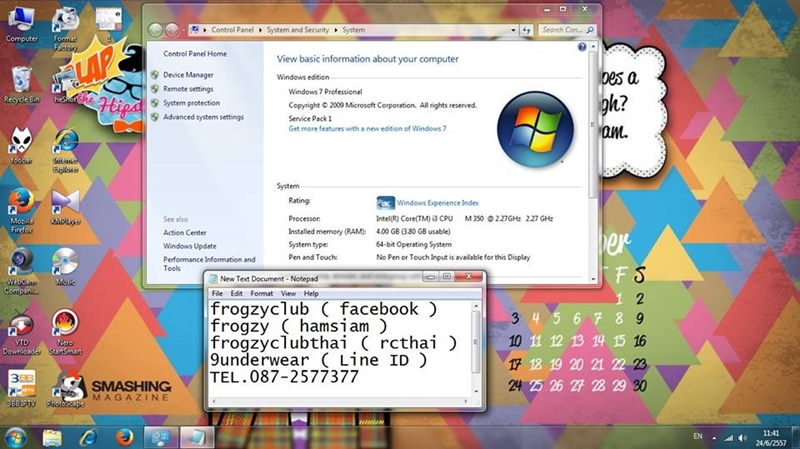Open the Format Factory desktop icon
Image resolution: width=800 pixels, height=449 pixels.
(x=65, y=28)
